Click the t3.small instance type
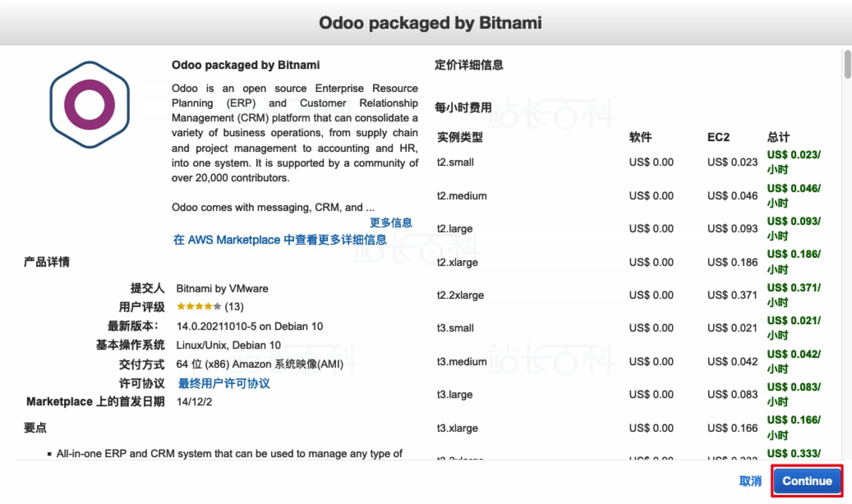The image size is (852, 504). tap(455, 328)
